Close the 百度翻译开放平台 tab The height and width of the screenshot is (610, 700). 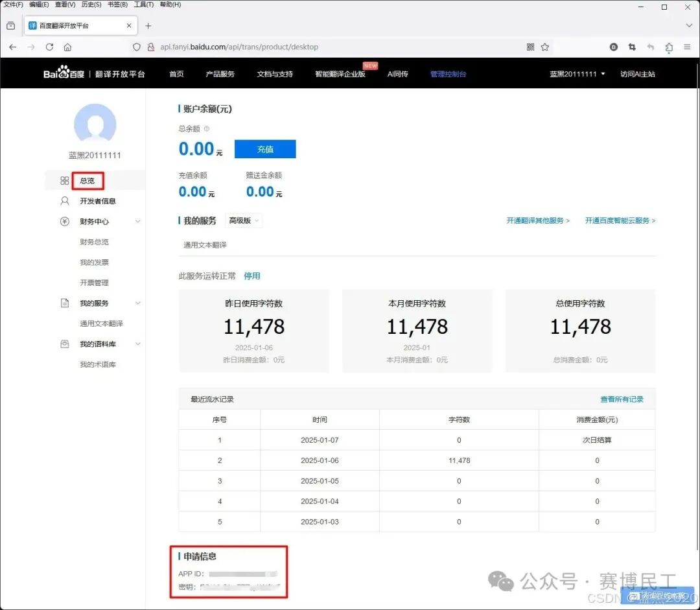pyautogui.click(x=129, y=25)
